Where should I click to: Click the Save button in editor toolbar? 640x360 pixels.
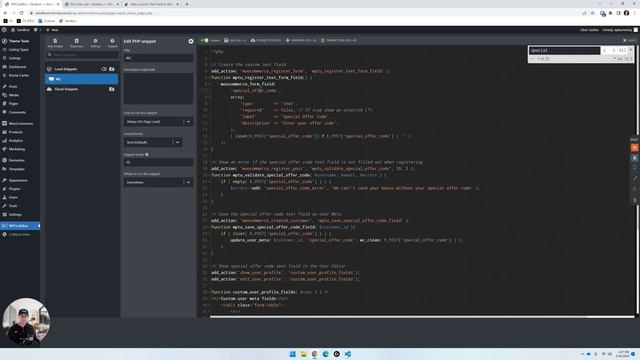tap(235, 40)
